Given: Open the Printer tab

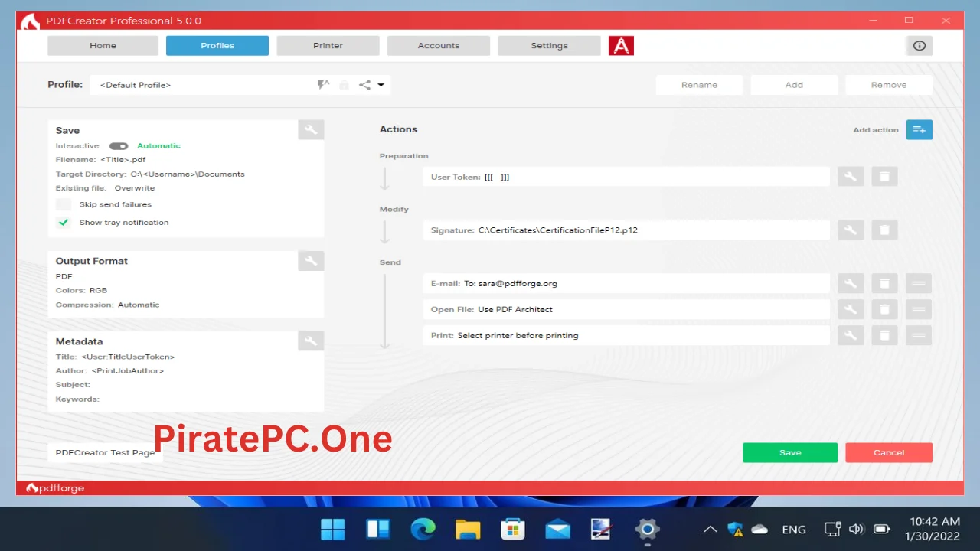Looking at the screenshot, I should (328, 46).
